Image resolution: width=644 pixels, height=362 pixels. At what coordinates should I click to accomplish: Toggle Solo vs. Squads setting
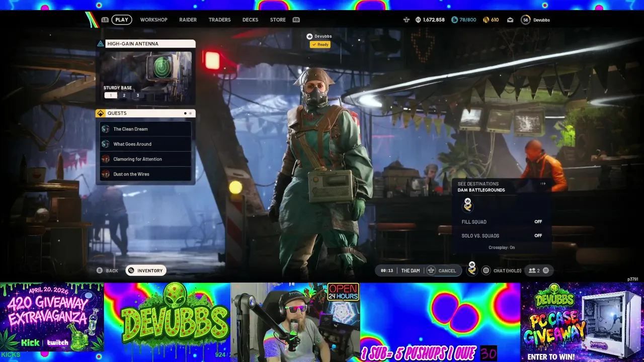pos(502,236)
